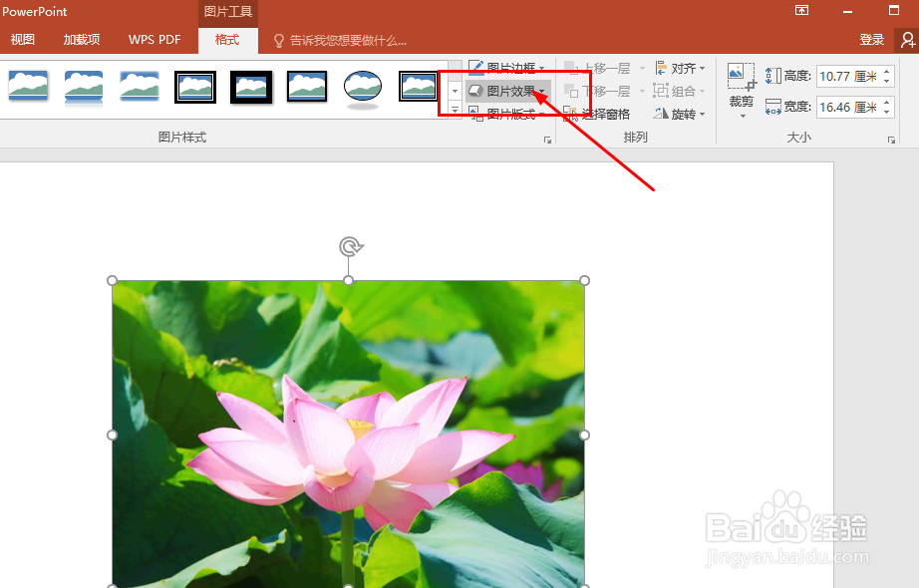Click the 裁剪 crop tool icon
919x588 pixels.
(742, 78)
